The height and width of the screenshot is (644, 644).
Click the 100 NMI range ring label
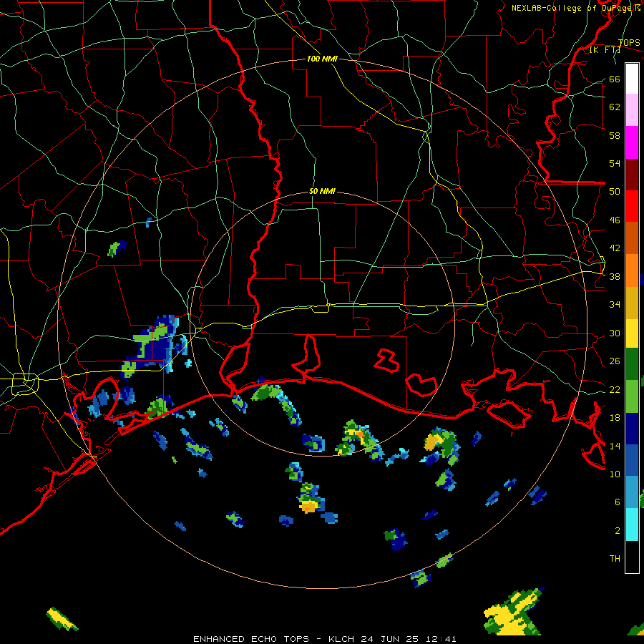point(322,59)
